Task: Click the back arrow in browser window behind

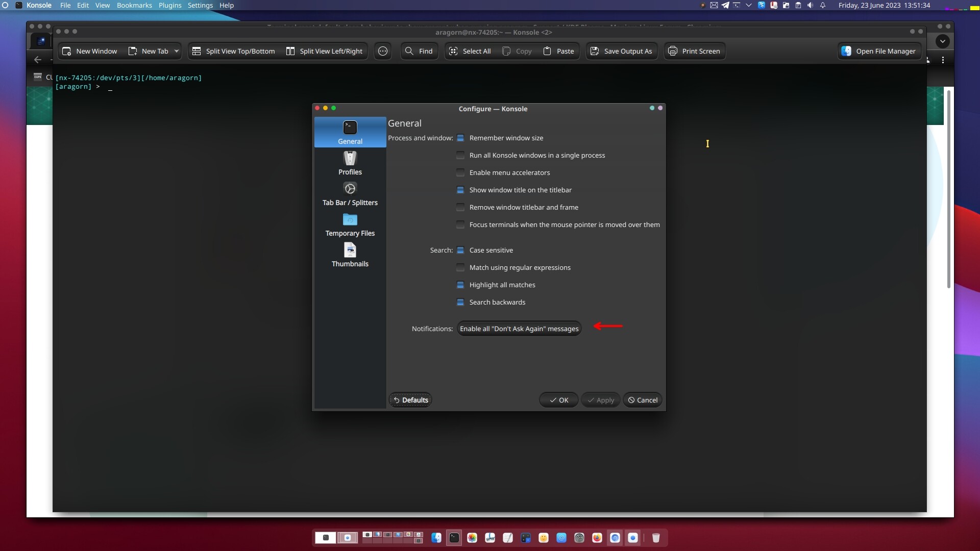Action: 38,60
